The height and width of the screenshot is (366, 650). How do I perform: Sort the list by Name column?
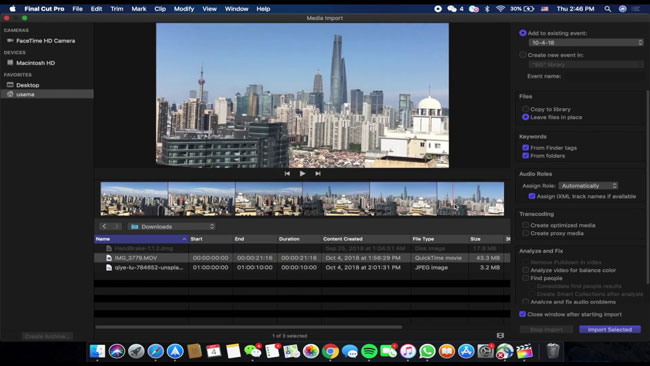point(141,239)
